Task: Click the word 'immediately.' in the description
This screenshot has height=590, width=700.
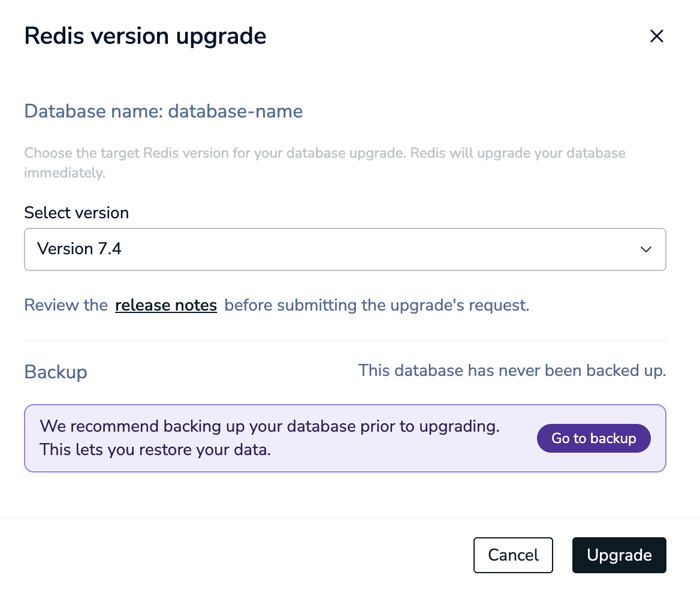Action: click(65, 173)
